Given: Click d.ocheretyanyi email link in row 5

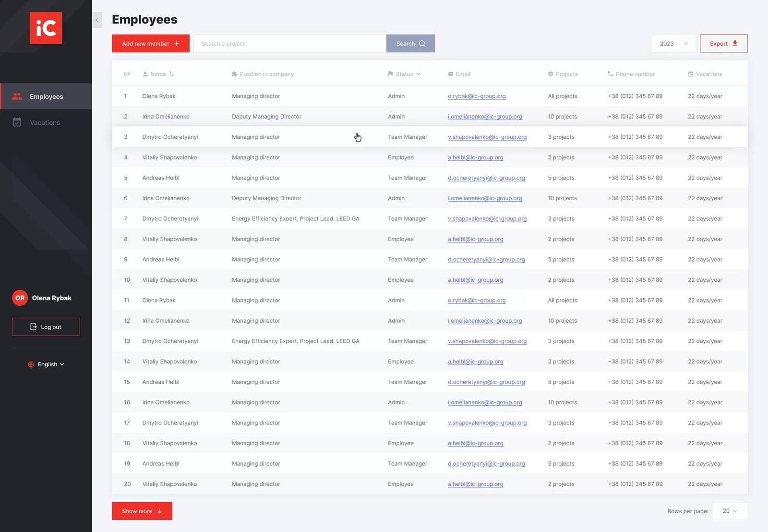Looking at the screenshot, I should pos(486,178).
